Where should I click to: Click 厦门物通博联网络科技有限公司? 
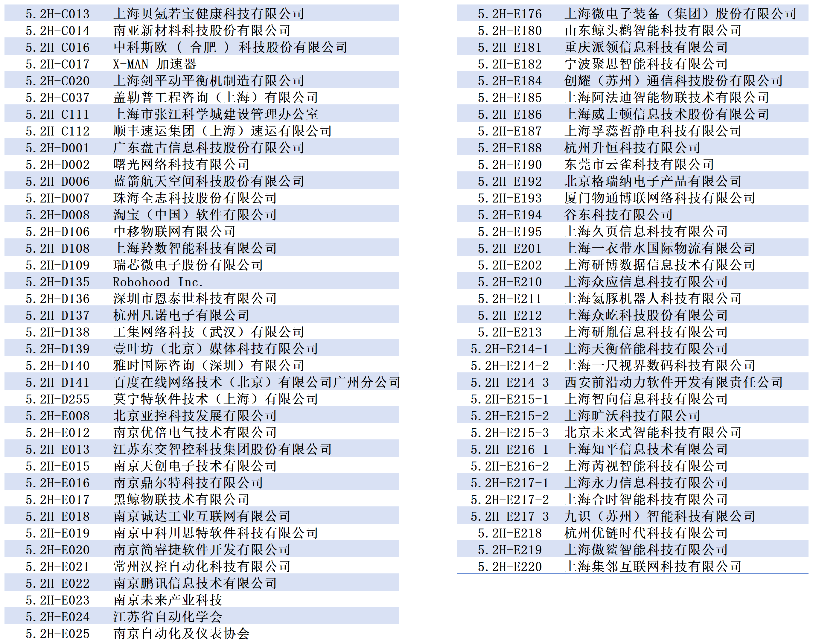coord(660,198)
